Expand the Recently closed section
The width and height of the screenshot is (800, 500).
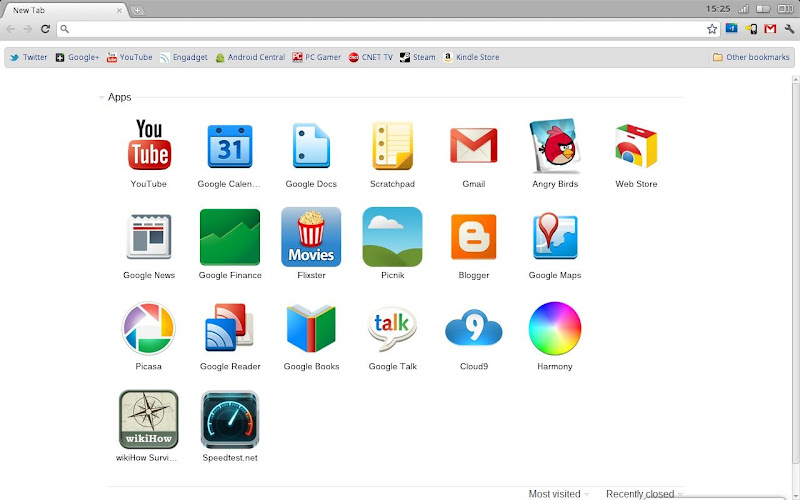pos(644,494)
